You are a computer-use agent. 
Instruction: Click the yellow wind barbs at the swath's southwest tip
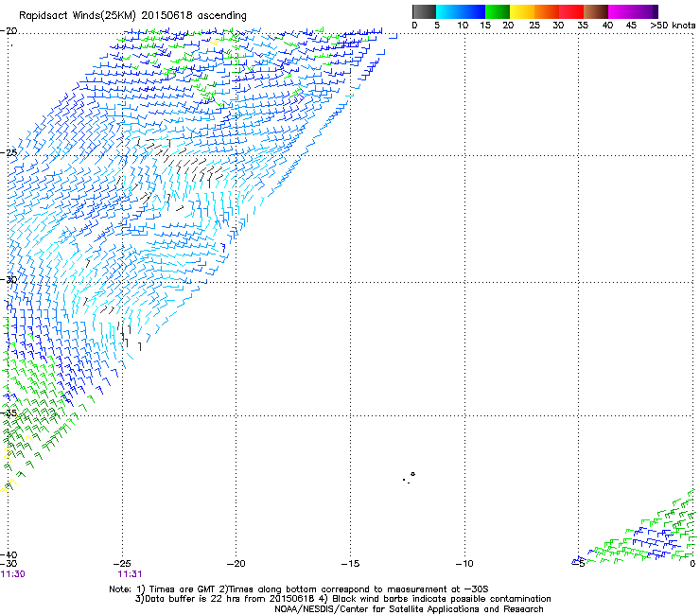[9, 486]
